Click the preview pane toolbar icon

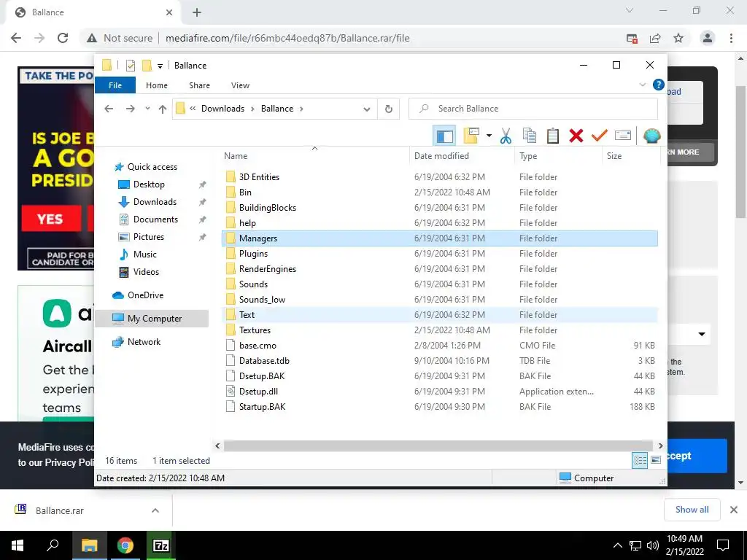coord(444,136)
